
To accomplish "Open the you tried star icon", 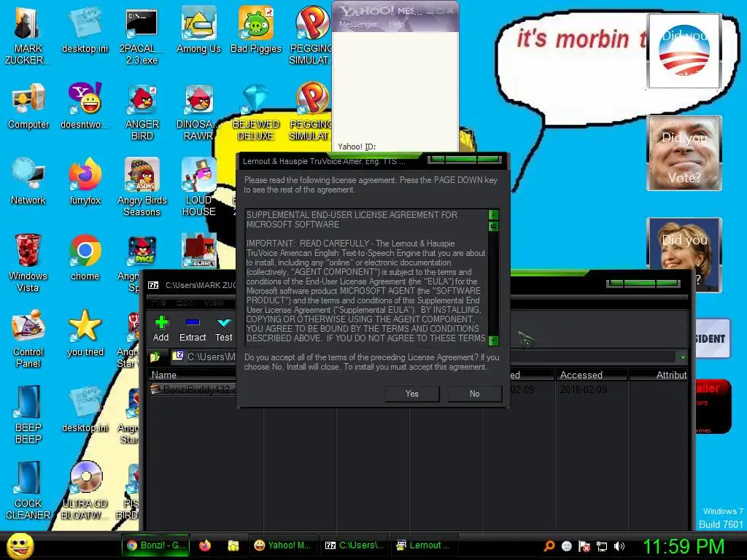I will point(85,332).
